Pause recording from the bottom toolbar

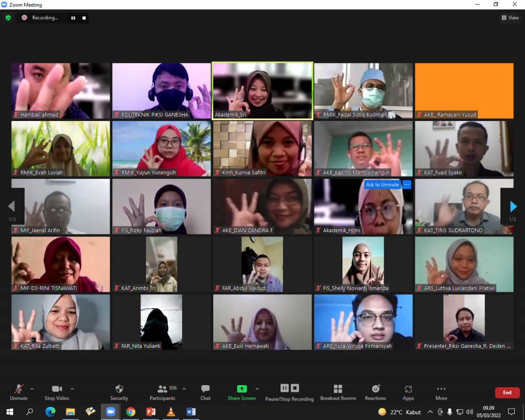coord(285,388)
